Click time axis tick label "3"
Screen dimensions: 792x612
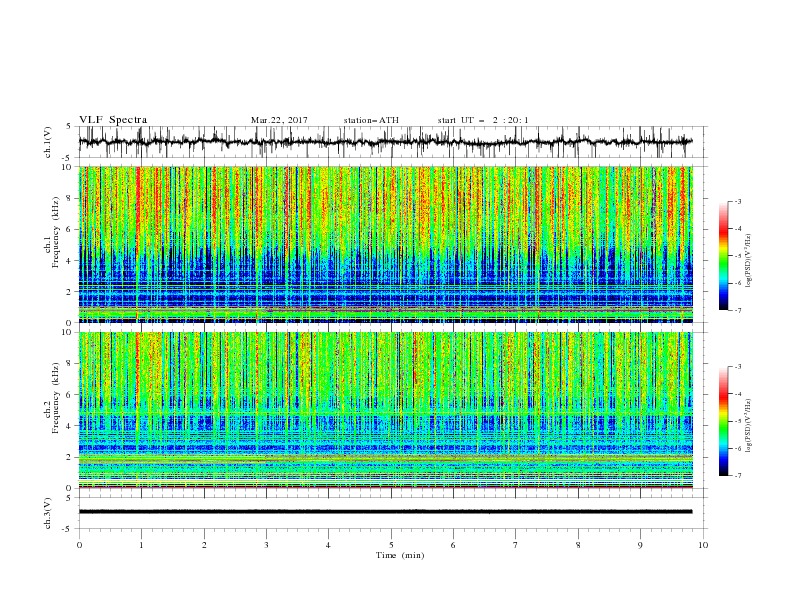pos(266,545)
